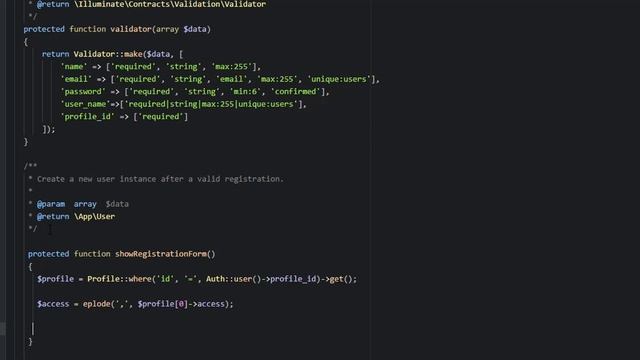The height and width of the screenshot is (360, 640).
Task: Click the 'user_name' rule key
Action: point(85,104)
